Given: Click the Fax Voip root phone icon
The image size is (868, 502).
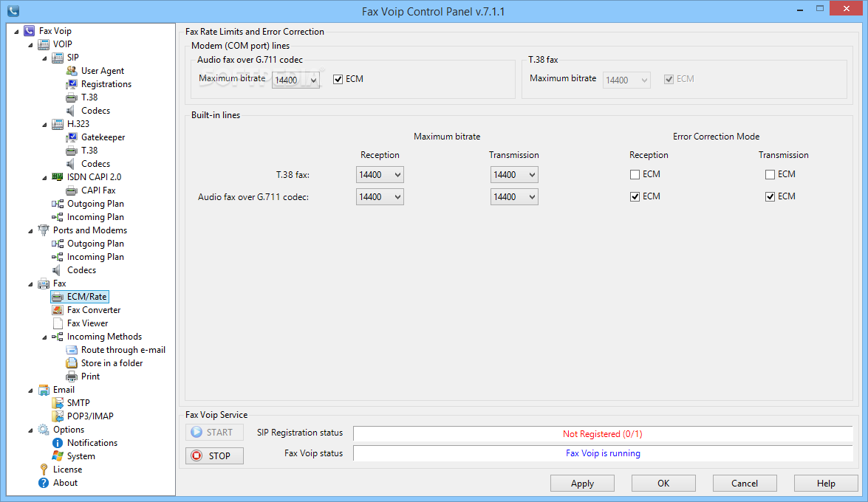Looking at the screenshot, I should coord(30,31).
